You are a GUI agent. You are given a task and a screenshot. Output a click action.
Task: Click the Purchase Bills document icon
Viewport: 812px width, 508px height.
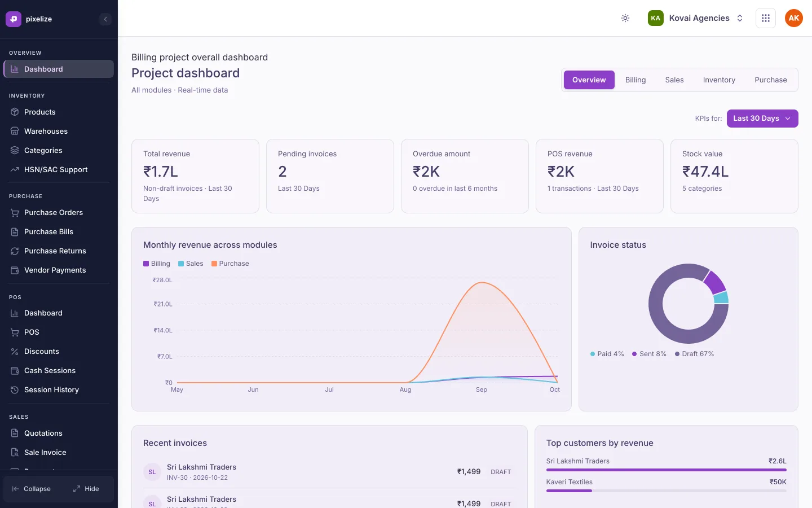point(15,231)
